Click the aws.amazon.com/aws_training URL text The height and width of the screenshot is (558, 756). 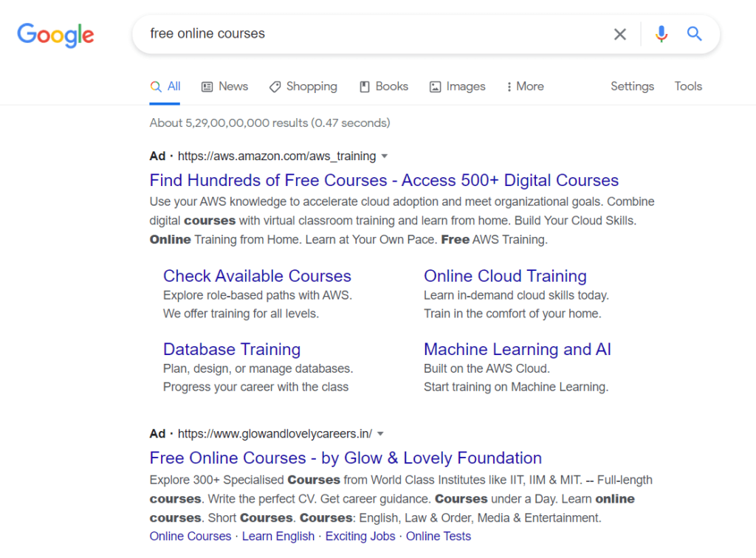point(277,156)
